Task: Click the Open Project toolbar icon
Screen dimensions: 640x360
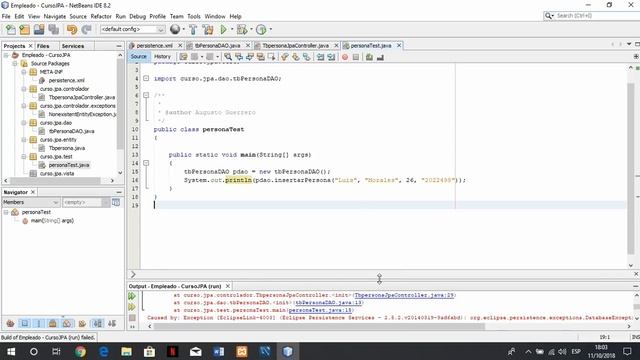Action: [39, 29]
